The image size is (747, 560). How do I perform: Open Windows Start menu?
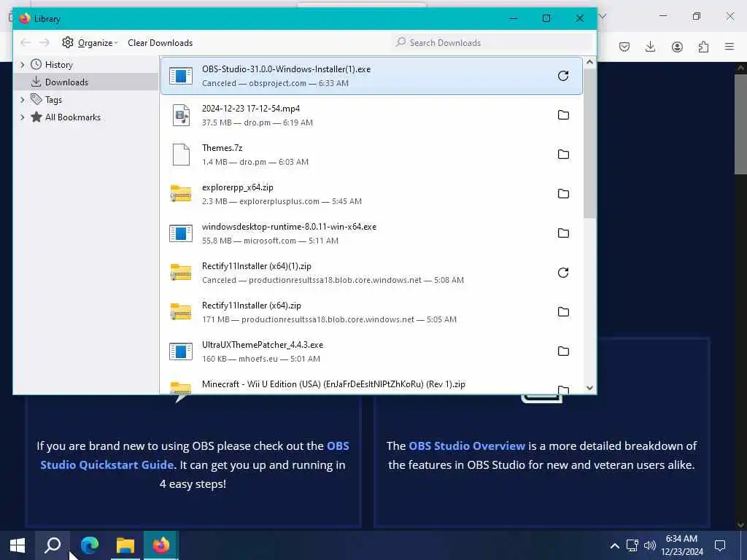[18, 545]
